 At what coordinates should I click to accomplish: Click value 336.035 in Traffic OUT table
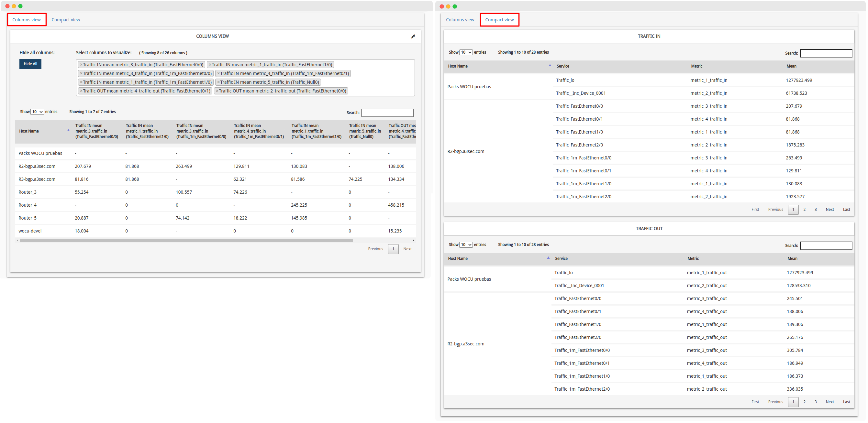click(795, 389)
